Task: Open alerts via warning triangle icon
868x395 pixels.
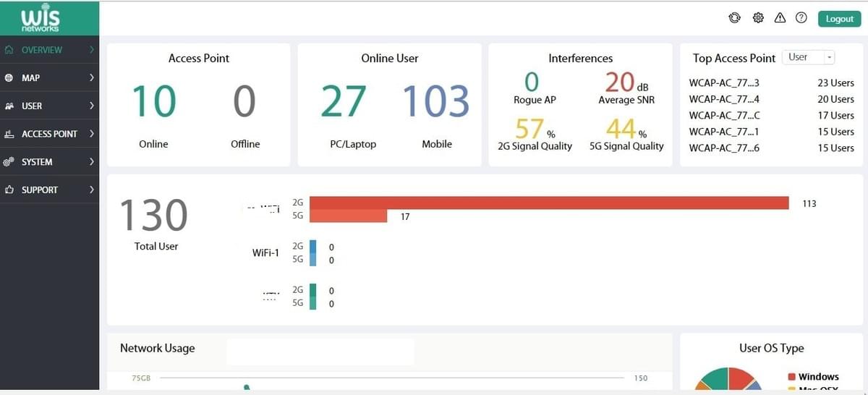Action: coord(780,18)
